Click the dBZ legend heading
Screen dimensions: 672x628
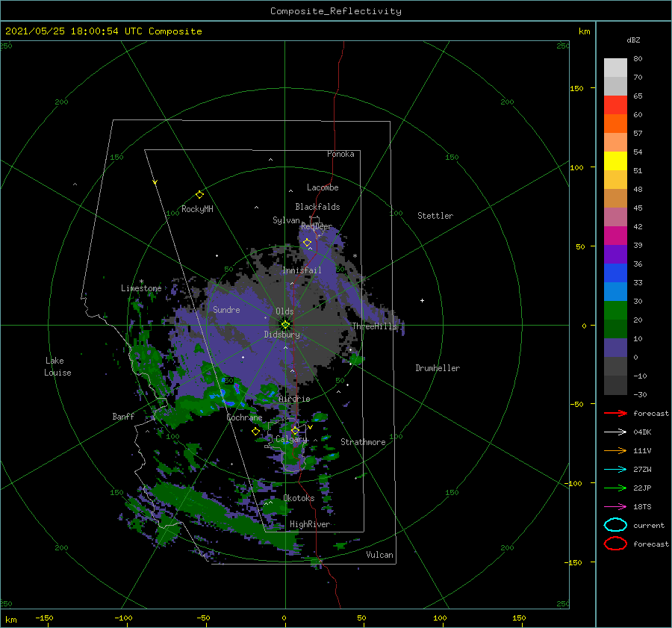[x=633, y=40]
